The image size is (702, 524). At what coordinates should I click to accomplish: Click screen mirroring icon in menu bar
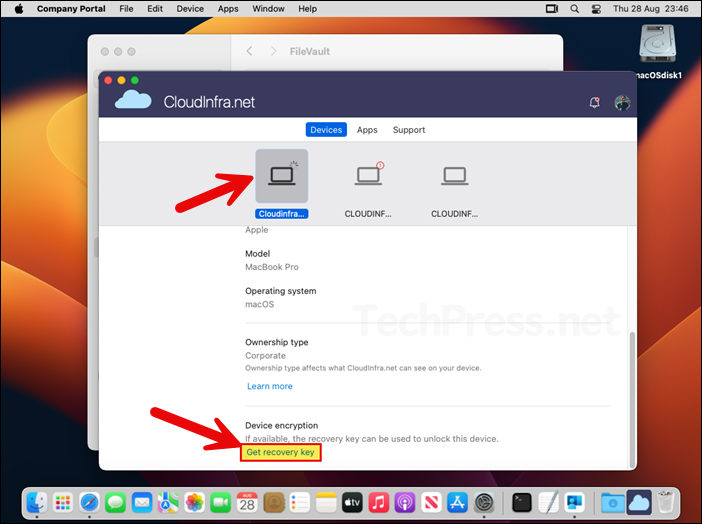tap(552, 9)
